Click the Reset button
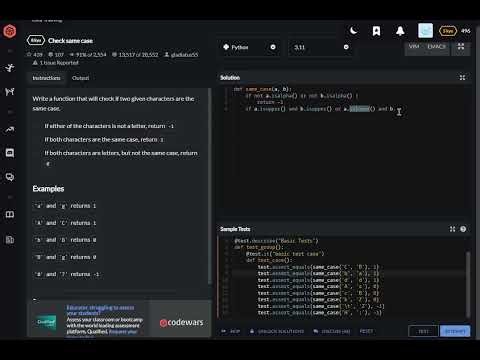Screen dimensions: 480x360 [366, 331]
